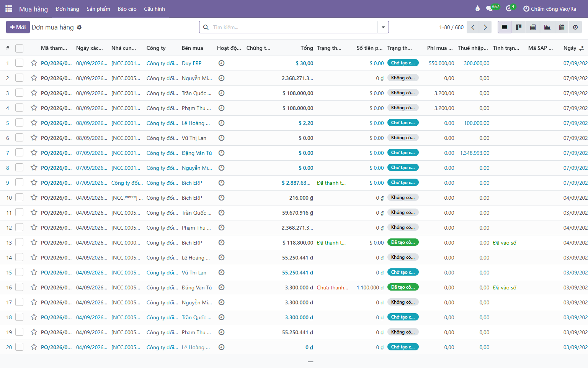The image size is (588, 368).
Task: Tick the checkbox for row 1
Action: [x=20, y=63]
